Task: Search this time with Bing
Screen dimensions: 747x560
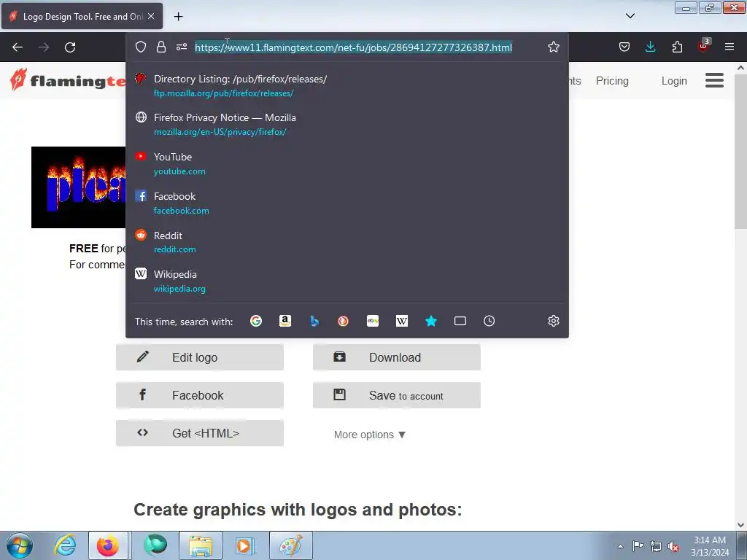Action: (314, 321)
